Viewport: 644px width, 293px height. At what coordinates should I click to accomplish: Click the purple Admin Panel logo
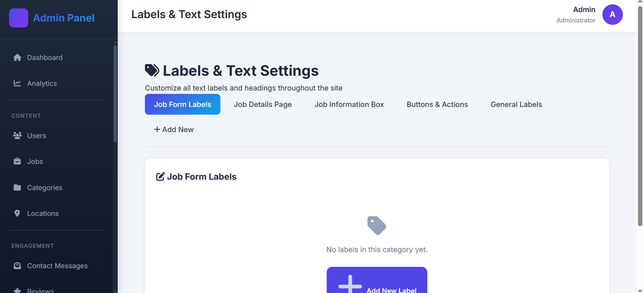pos(18,18)
